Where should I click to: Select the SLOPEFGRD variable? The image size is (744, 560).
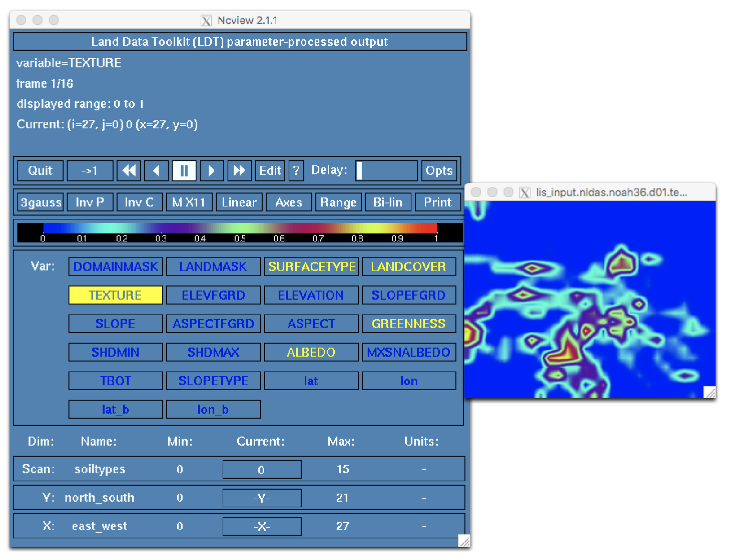click(x=409, y=295)
